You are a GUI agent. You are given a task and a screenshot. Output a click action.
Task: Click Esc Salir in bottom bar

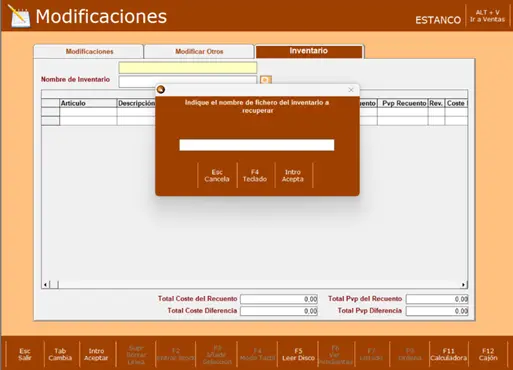(x=25, y=354)
